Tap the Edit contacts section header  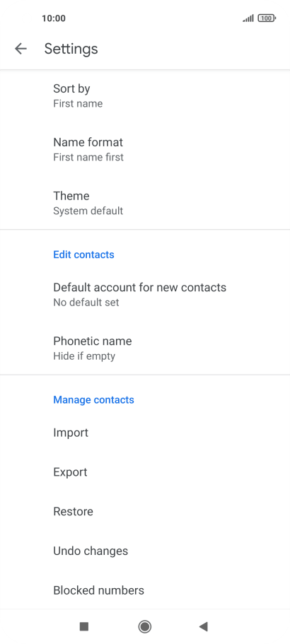tap(83, 254)
